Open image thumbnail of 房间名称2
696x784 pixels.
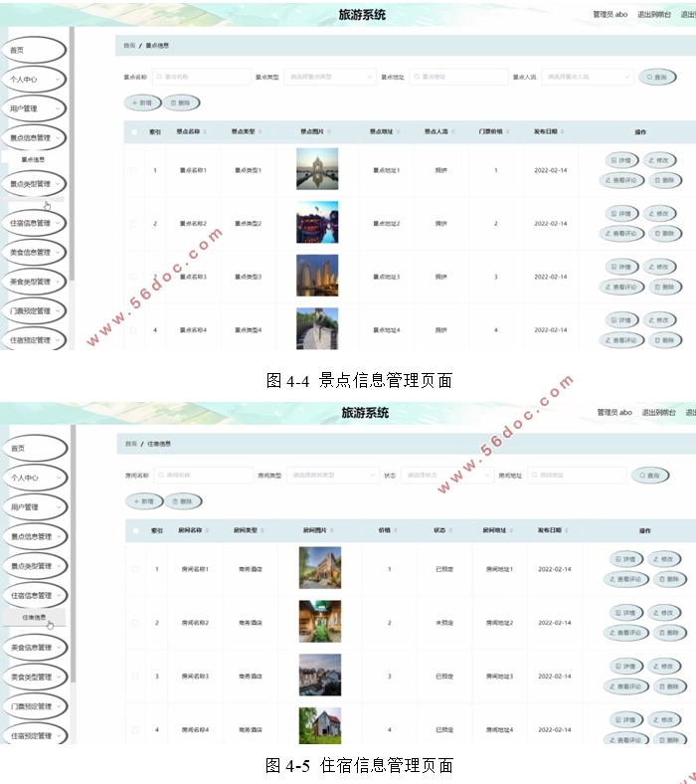tap(320, 621)
